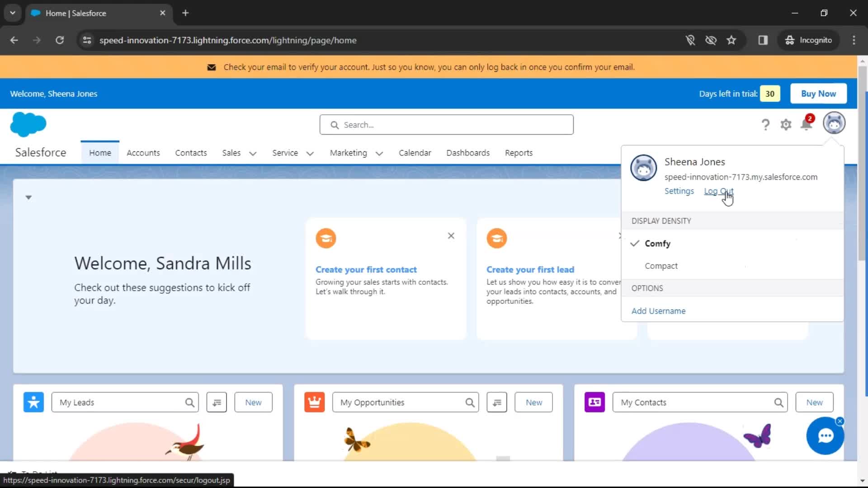Screen dimensions: 868x488
Task: Select the Comfy display density
Action: (x=732, y=244)
